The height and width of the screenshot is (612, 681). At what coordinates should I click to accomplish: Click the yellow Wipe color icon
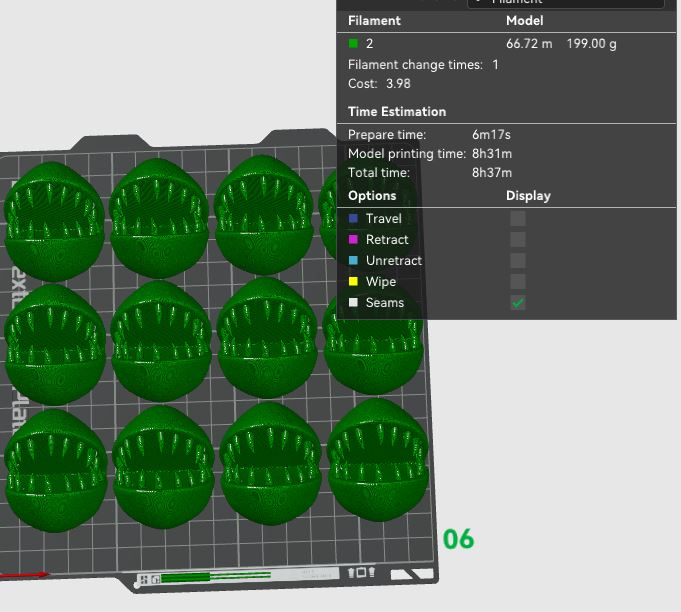click(x=354, y=281)
